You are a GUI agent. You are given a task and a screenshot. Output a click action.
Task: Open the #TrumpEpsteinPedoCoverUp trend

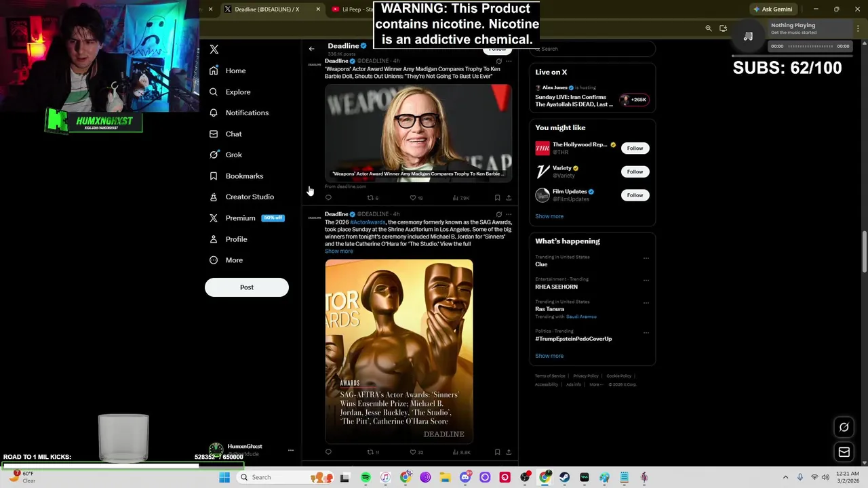[573, 339]
